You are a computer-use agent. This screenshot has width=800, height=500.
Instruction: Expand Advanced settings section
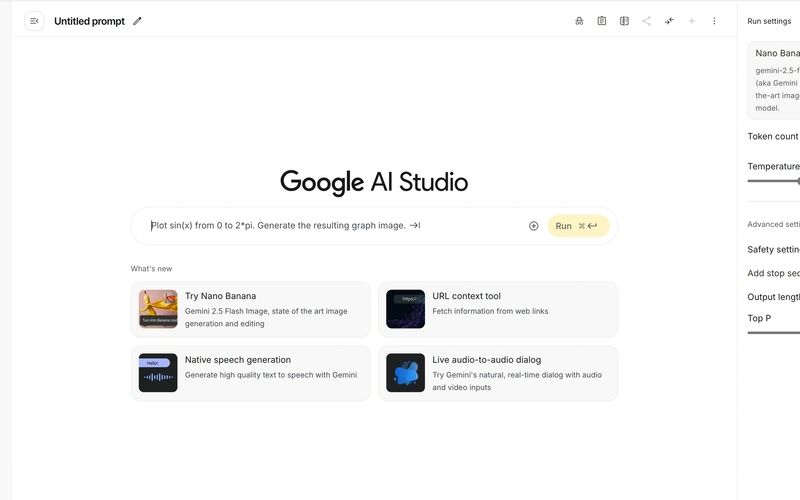(x=773, y=224)
